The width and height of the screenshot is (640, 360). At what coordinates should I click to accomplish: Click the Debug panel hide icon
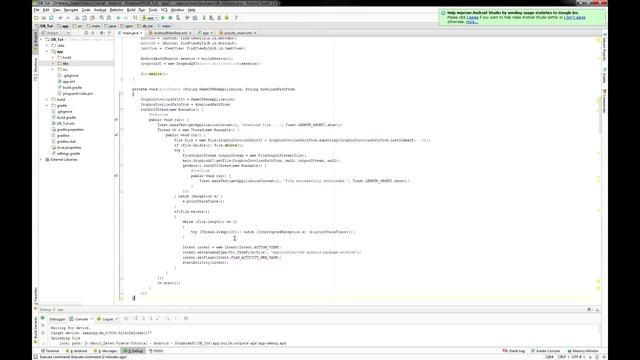tap(598, 309)
